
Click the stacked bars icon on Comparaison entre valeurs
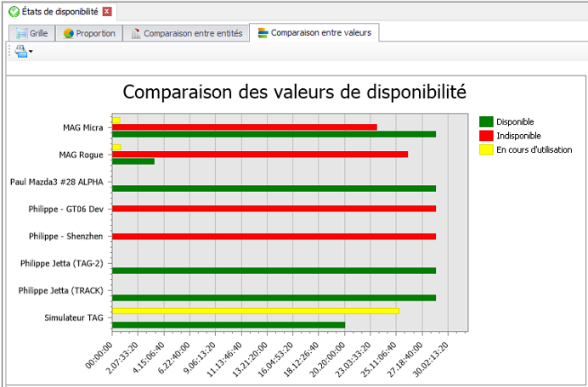tap(263, 34)
